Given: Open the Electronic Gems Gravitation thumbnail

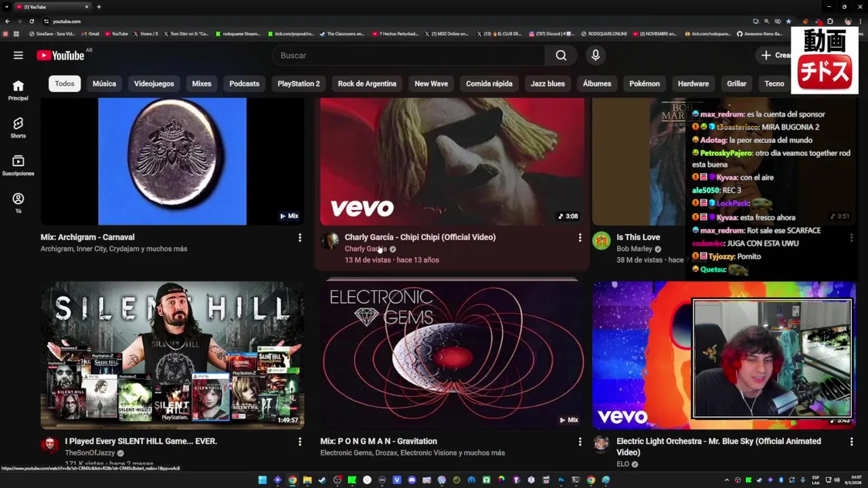Looking at the screenshot, I should (452, 355).
